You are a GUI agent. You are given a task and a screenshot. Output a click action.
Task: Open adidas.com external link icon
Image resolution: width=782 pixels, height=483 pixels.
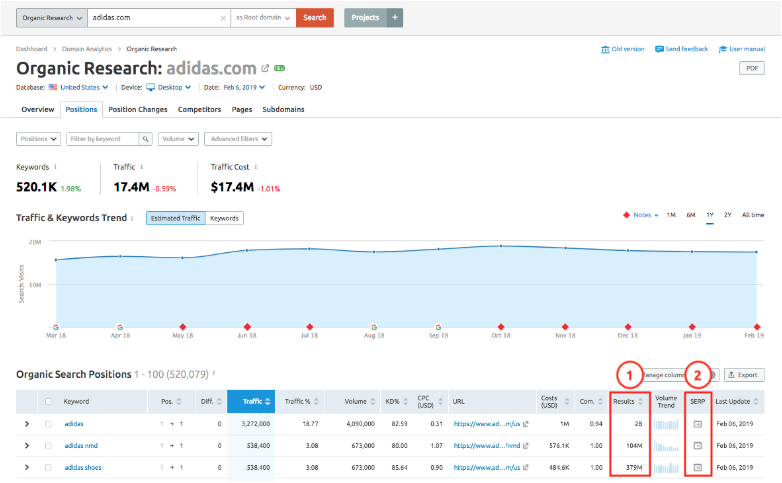[x=265, y=68]
